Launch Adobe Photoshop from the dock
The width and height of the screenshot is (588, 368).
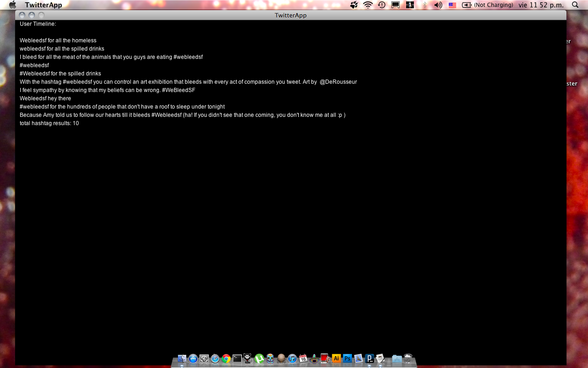[x=347, y=358]
